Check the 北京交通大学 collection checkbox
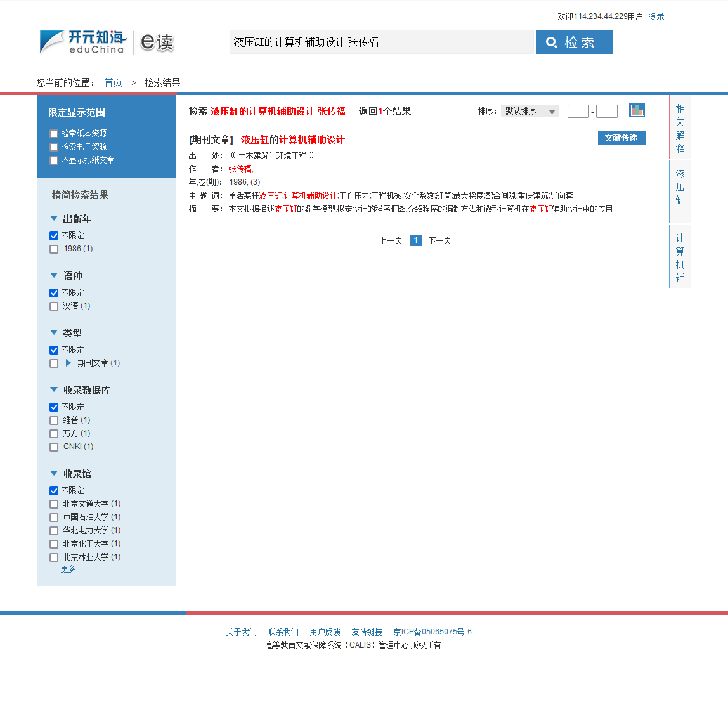The height and width of the screenshot is (704, 728). coord(54,504)
